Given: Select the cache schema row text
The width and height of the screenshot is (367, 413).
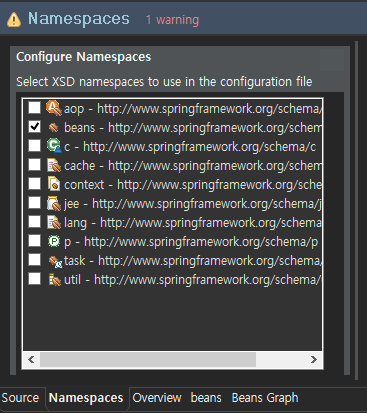Looking at the screenshot, I should [x=193, y=166].
